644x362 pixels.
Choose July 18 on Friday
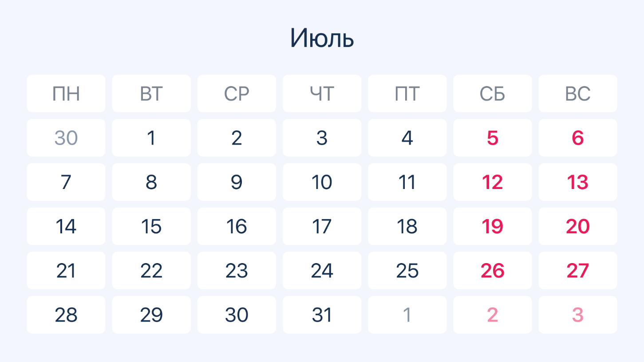(407, 226)
